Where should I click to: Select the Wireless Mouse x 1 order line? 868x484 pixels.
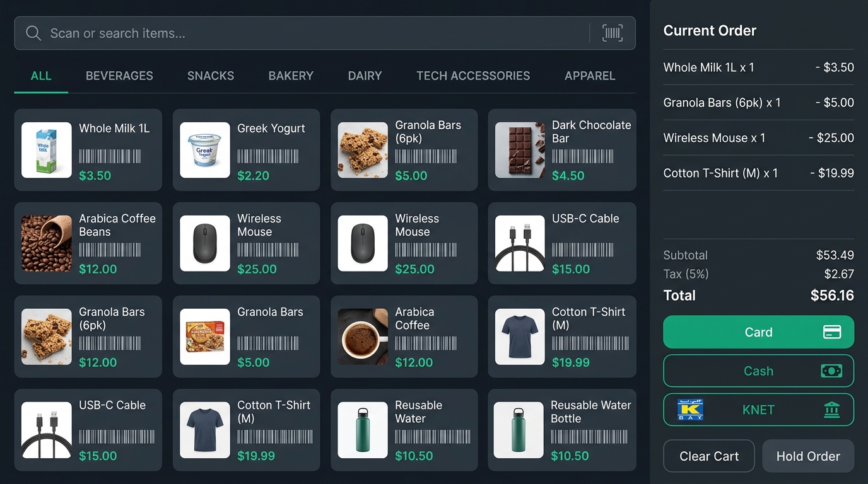(759, 138)
